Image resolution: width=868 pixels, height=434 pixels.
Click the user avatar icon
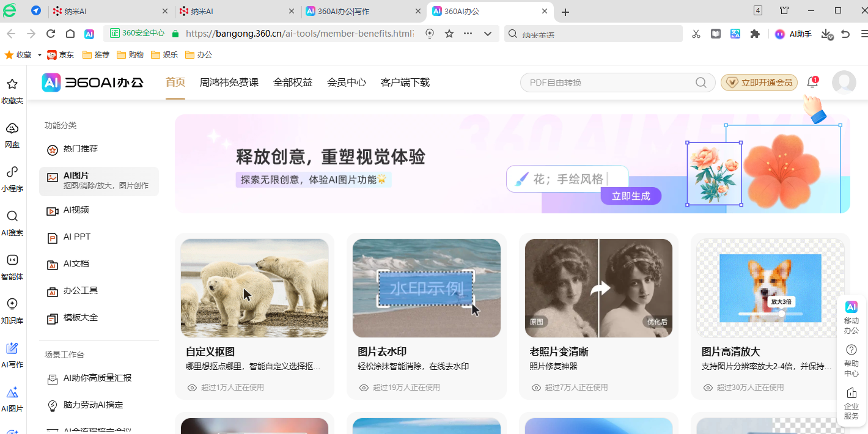(844, 83)
